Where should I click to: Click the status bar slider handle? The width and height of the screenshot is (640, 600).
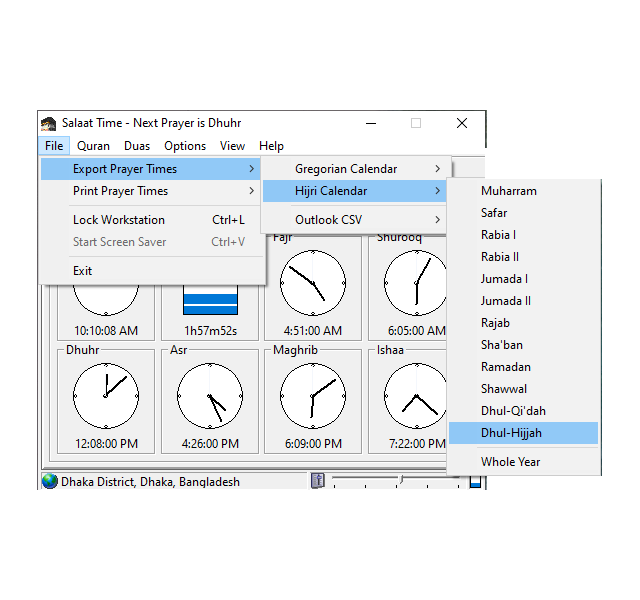tap(401, 479)
